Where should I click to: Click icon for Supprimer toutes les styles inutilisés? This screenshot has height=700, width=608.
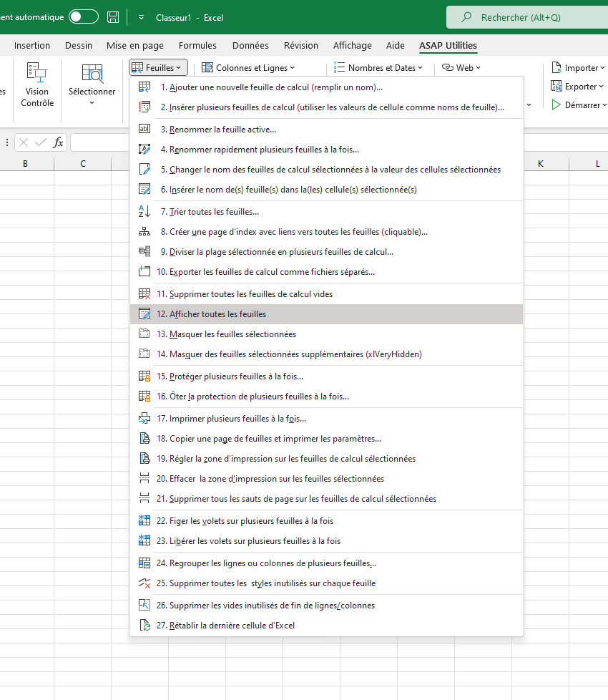[x=144, y=583]
